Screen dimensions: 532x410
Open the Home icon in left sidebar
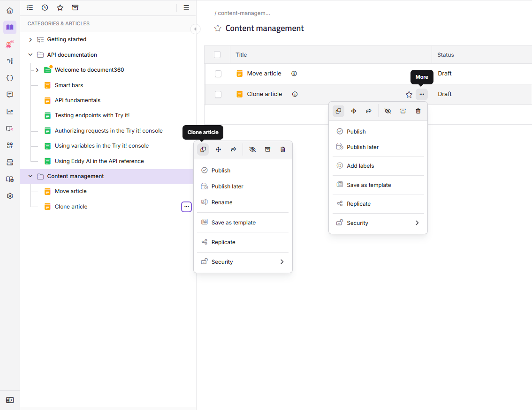pyautogui.click(x=10, y=10)
